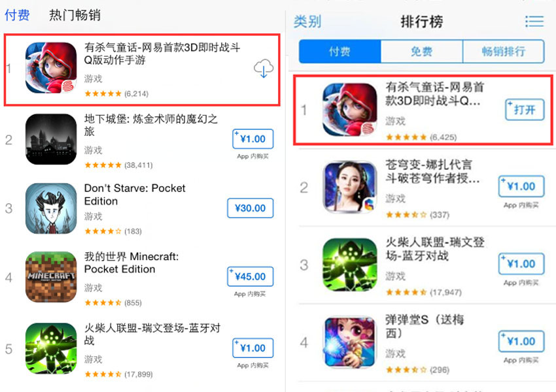Tap the ¥1.00 button for 苍穹变

pyautogui.click(x=521, y=186)
